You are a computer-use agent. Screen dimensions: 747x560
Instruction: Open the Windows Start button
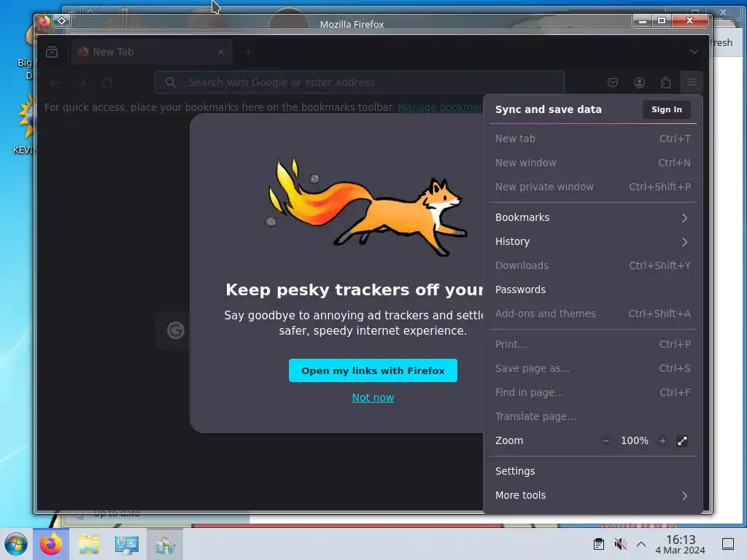(x=16, y=544)
